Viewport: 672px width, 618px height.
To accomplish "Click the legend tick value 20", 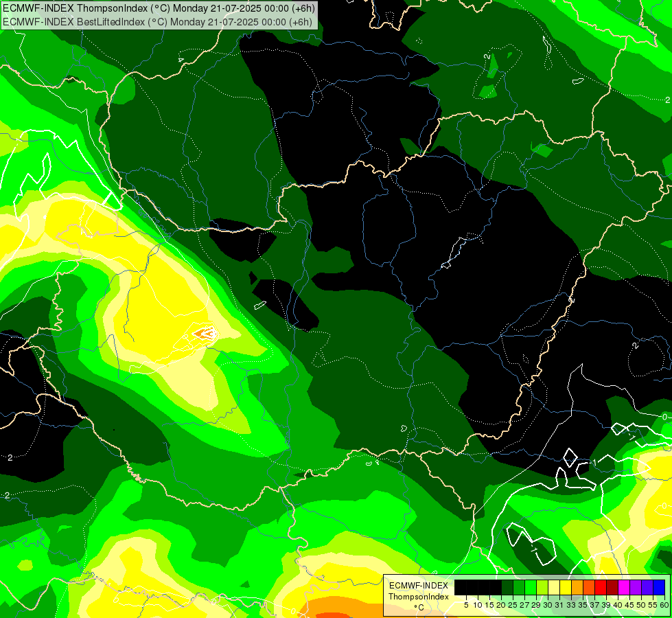I will 502,605.
